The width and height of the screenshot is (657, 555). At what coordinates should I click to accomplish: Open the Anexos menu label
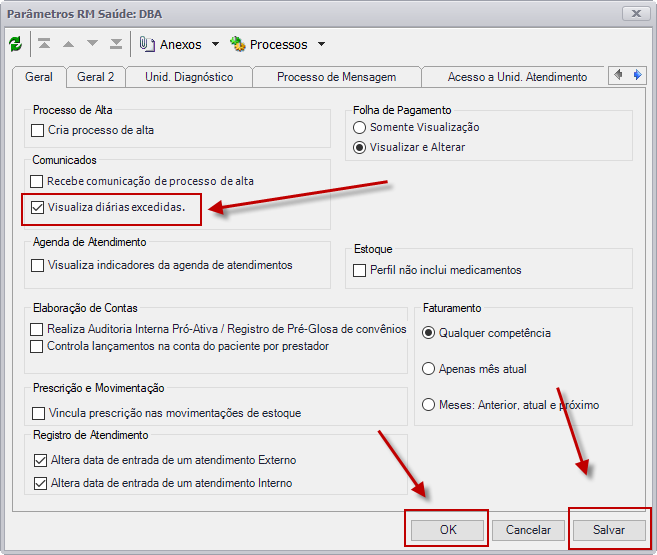pos(181,44)
